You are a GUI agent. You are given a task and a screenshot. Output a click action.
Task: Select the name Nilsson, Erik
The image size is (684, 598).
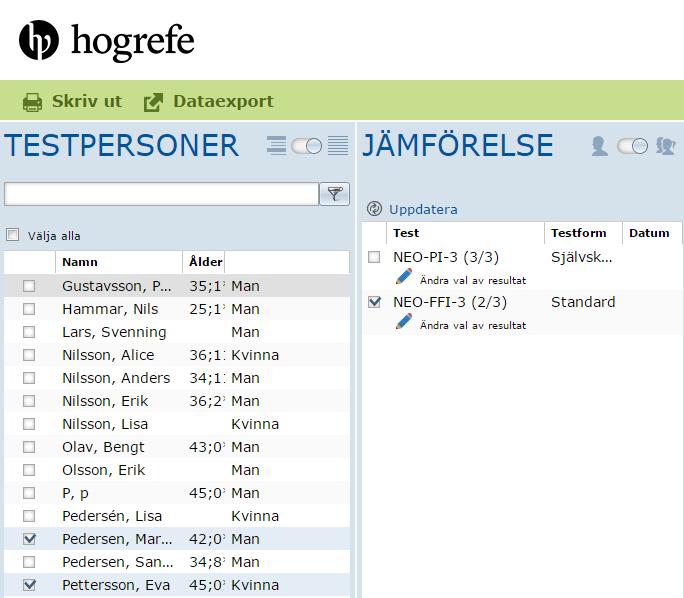(105, 401)
